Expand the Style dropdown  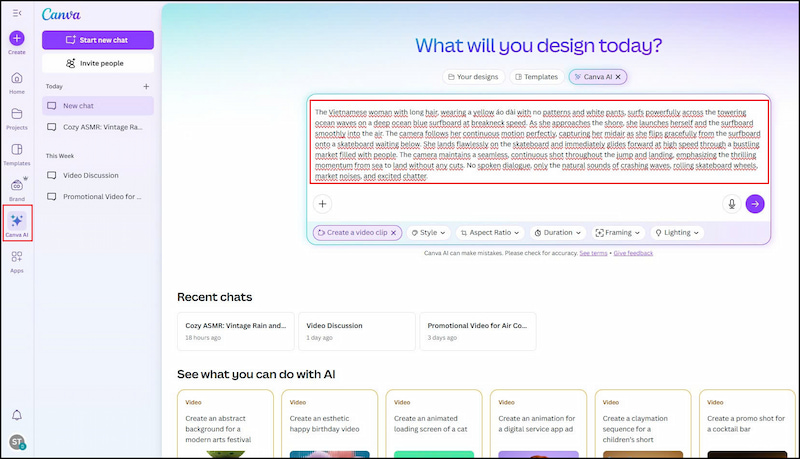(429, 233)
